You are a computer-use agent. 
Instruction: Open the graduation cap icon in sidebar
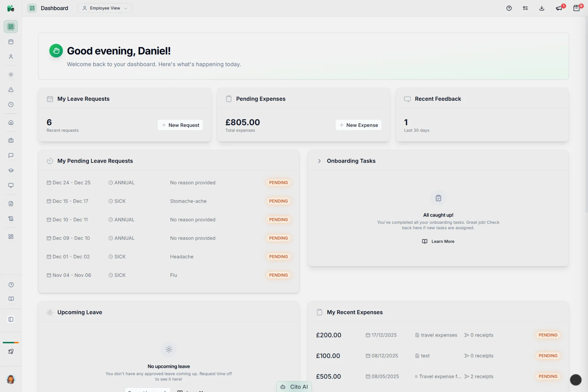[x=11, y=170]
